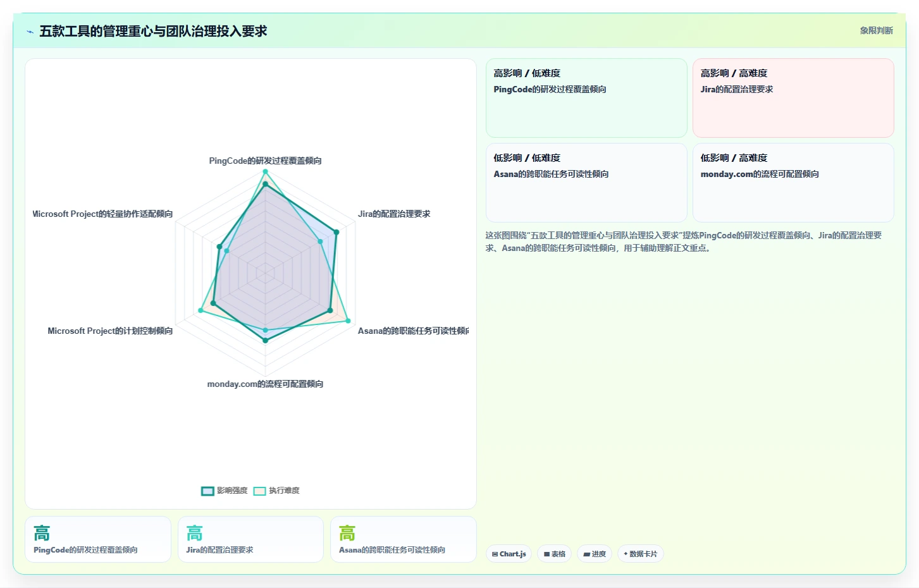
Task: Open the 高影响 / 高难度 quadrant card
Action: click(x=793, y=98)
